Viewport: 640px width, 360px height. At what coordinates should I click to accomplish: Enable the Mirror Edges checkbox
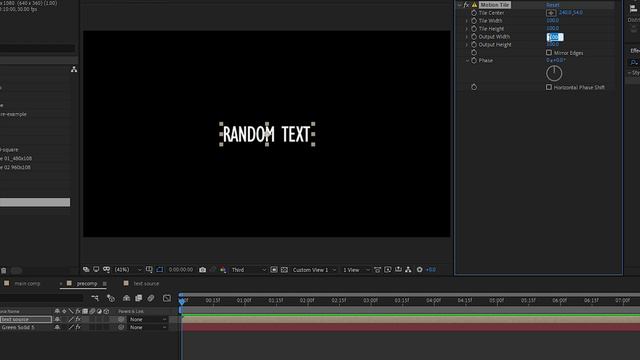(549, 53)
